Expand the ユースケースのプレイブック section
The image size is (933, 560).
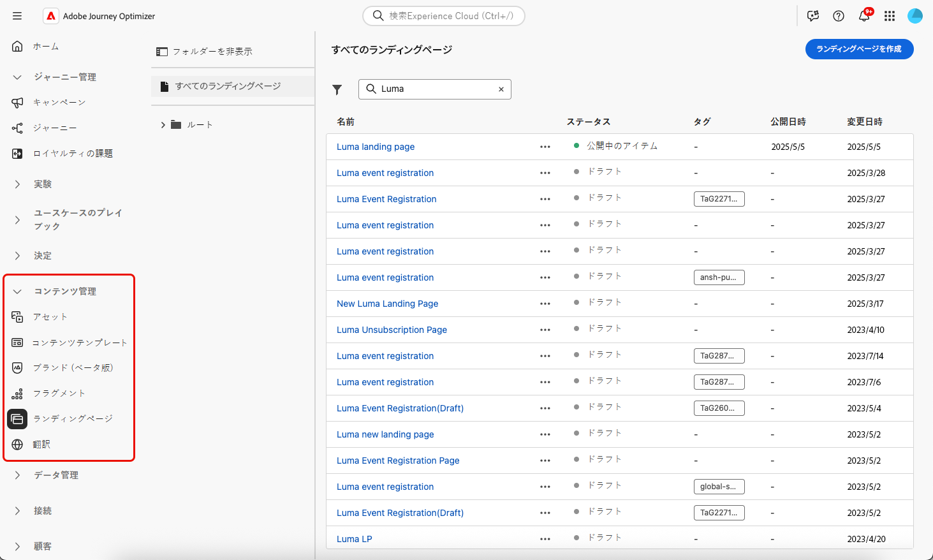(17, 220)
